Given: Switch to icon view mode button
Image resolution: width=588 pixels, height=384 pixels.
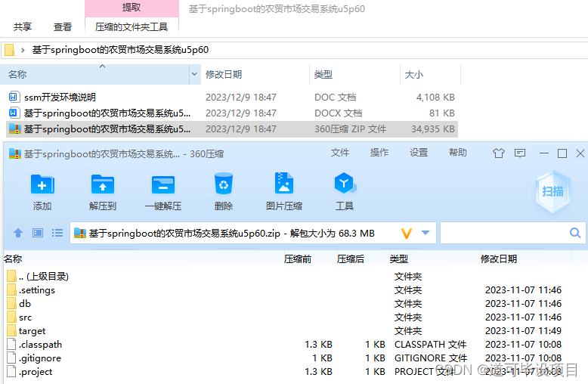Looking at the screenshot, I should click(x=38, y=234).
